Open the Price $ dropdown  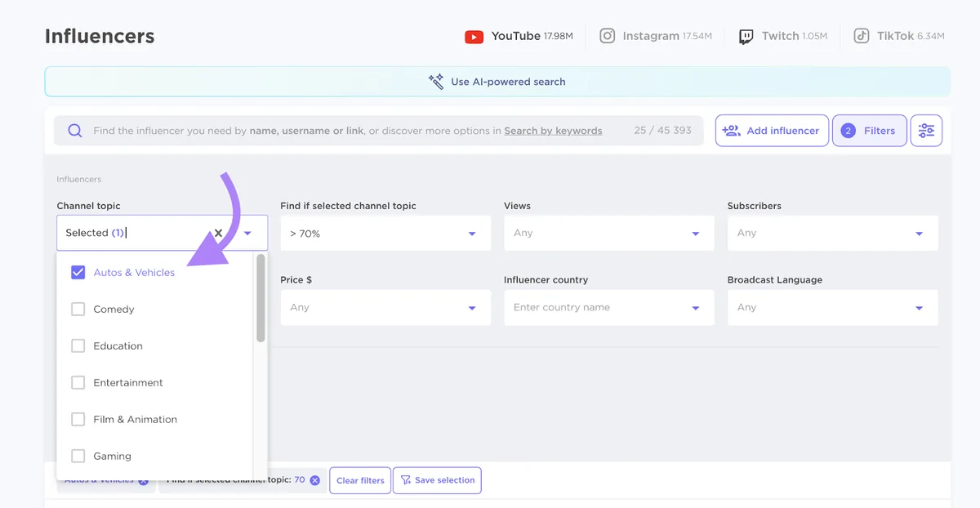(385, 308)
